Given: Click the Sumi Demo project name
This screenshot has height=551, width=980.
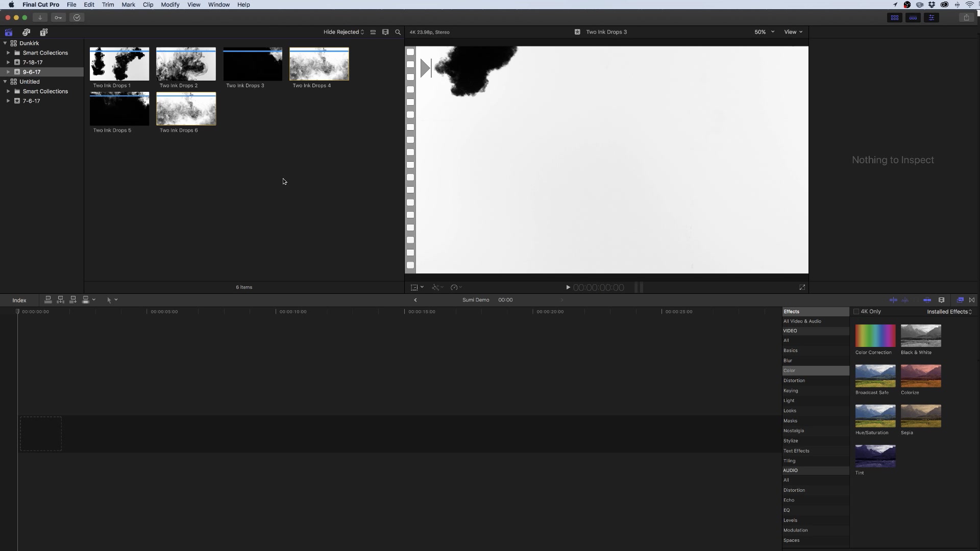Looking at the screenshot, I should pos(475,300).
